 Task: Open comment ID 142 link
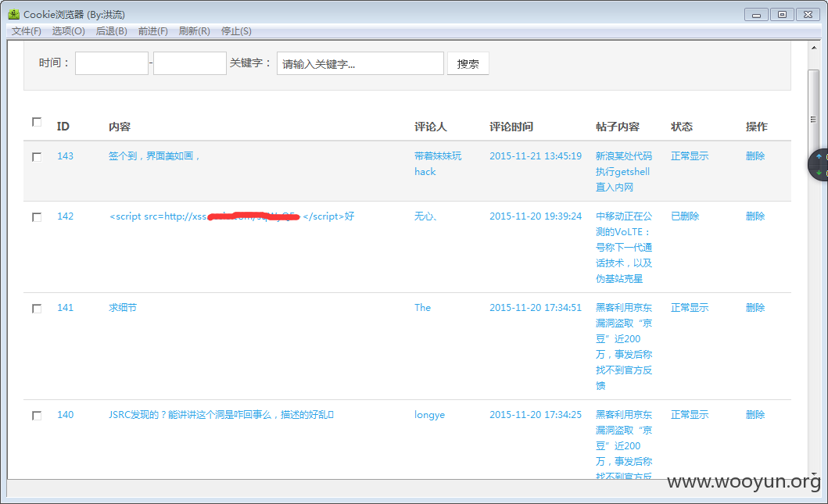pos(65,216)
